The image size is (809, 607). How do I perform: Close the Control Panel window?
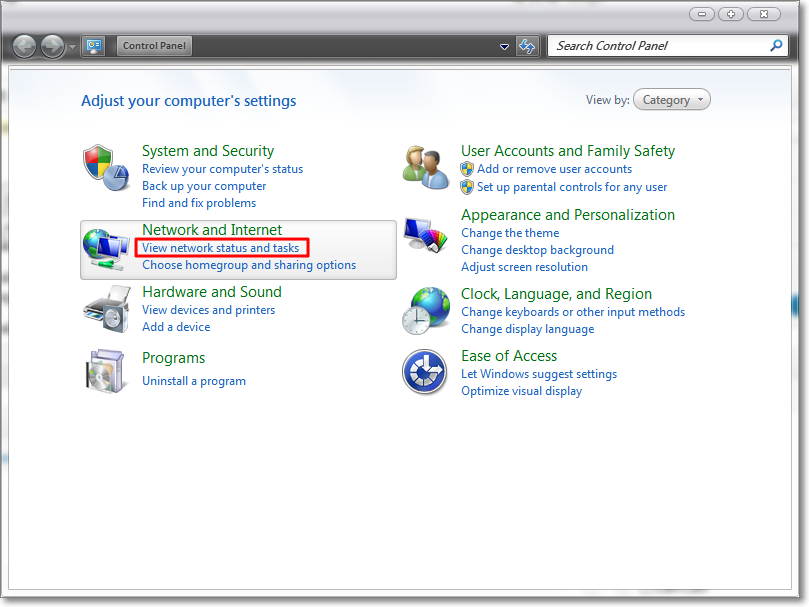pos(764,14)
